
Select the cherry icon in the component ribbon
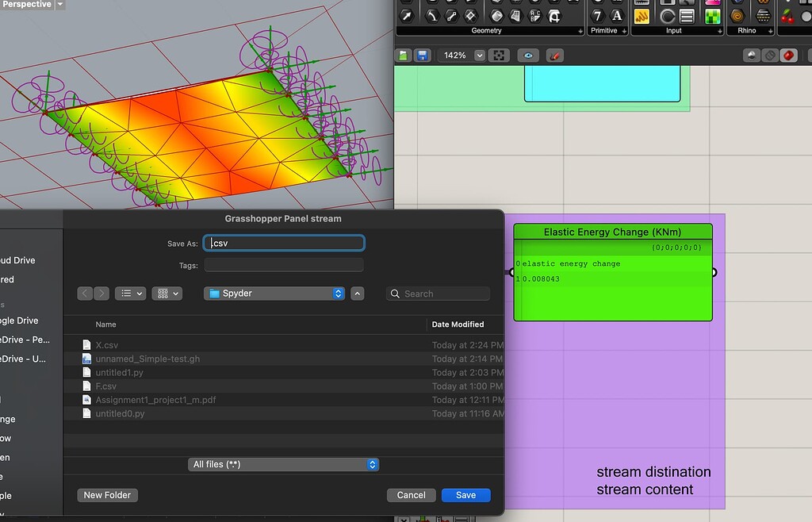pos(787,16)
